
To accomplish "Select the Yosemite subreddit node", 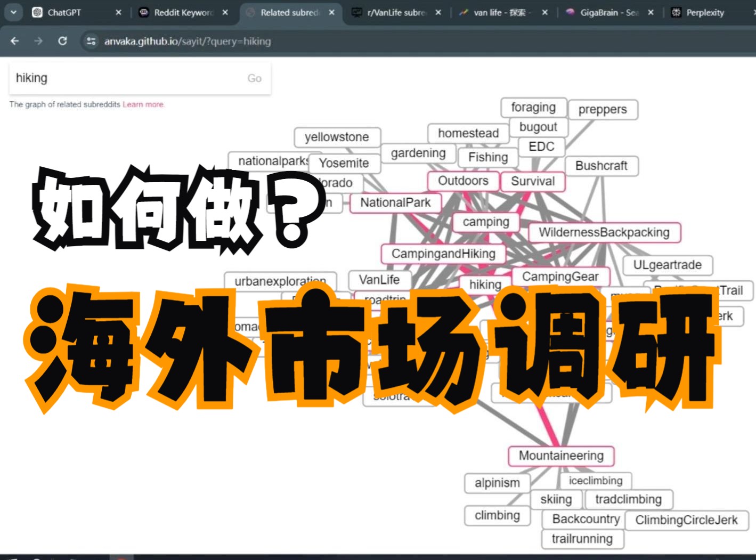I will [344, 163].
